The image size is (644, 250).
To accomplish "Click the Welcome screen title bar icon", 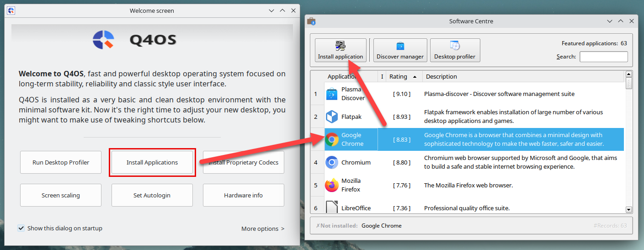I will (x=11, y=11).
